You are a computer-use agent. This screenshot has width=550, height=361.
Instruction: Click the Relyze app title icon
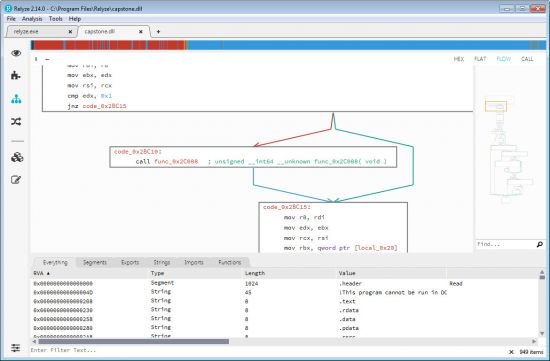8,8
